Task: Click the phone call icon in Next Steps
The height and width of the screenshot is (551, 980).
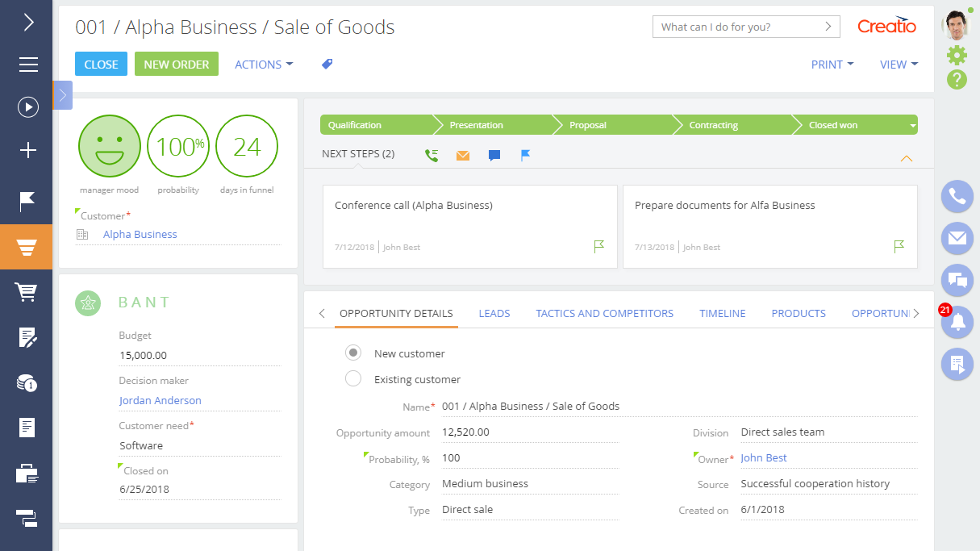Action: click(x=432, y=155)
